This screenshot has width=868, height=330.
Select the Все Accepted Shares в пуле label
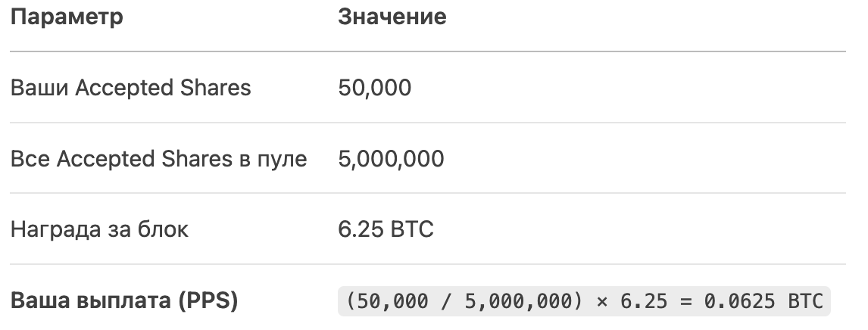pyautogui.click(x=158, y=159)
